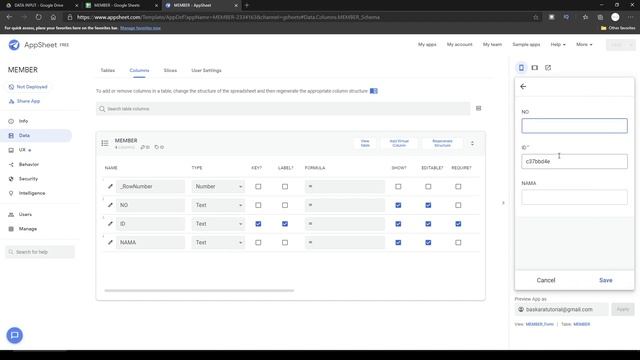Open the Text type dropdown for NO
The image size is (640, 360).
point(218,205)
